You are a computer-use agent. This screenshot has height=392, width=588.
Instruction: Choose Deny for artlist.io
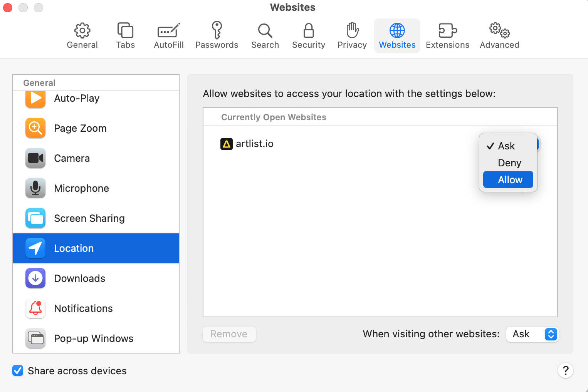coord(509,163)
